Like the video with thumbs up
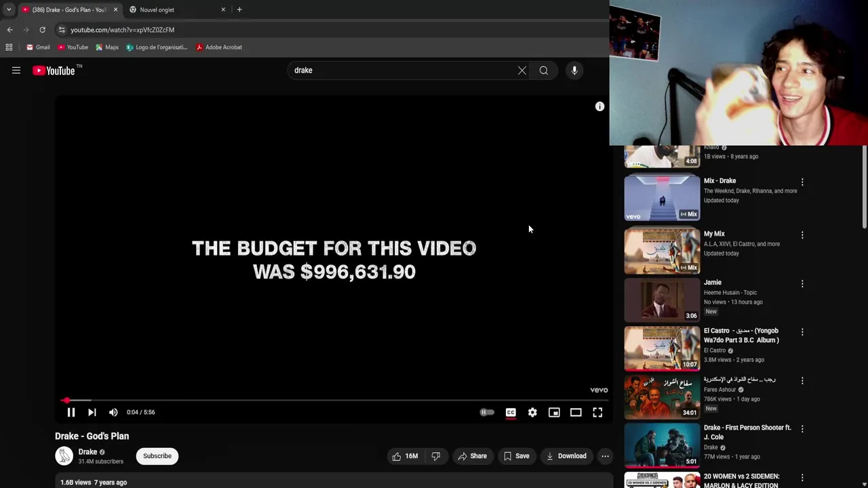868x488 pixels. (405, 456)
